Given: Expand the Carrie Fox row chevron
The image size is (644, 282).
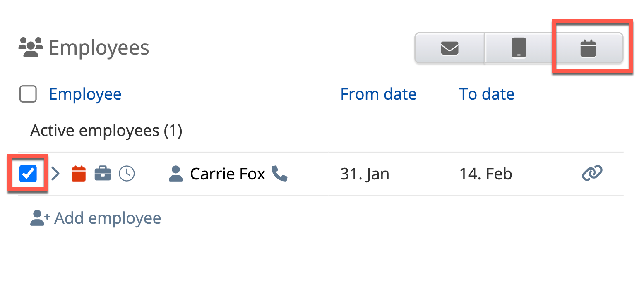Looking at the screenshot, I should pos(55,174).
